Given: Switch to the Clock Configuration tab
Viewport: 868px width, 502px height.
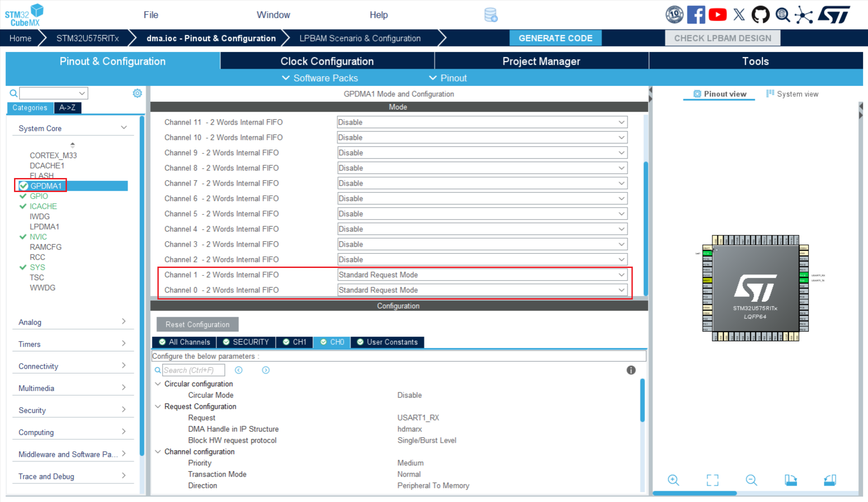Looking at the screenshot, I should pyautogui.click(x=327, y=61).
